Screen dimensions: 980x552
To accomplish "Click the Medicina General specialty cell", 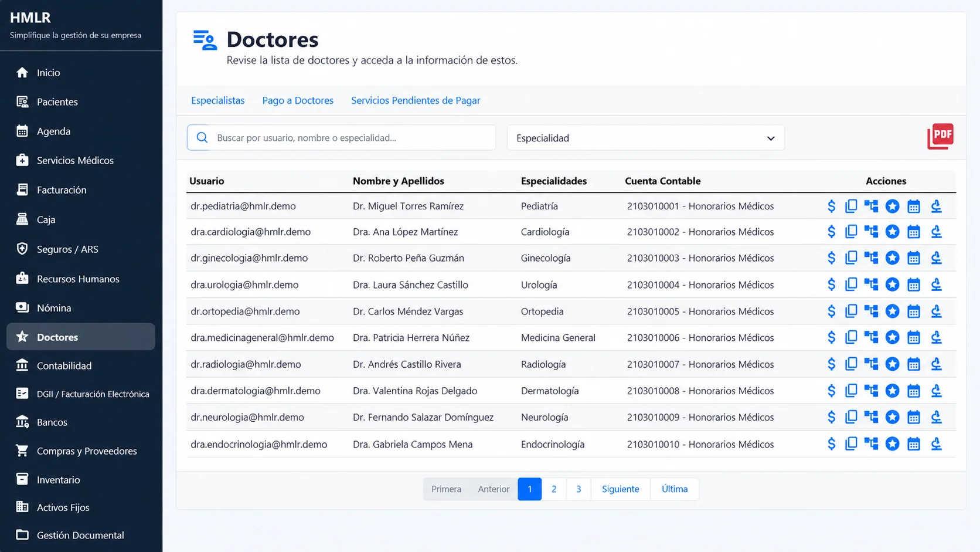I will tap(558, 337).
